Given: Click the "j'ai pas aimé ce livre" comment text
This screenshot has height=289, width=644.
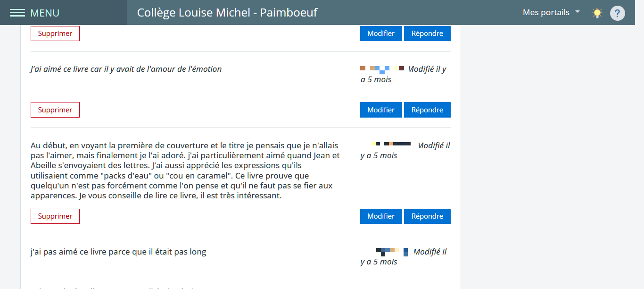Looking at the screenshot, I should [x=118, y=252].
